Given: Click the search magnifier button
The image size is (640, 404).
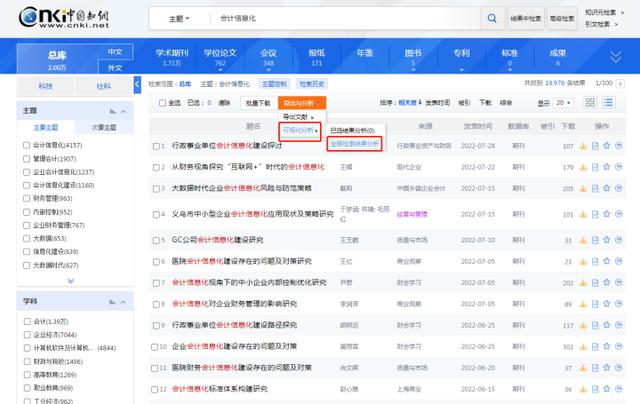Looking at the screenshot, I should [x=492, y=18].
